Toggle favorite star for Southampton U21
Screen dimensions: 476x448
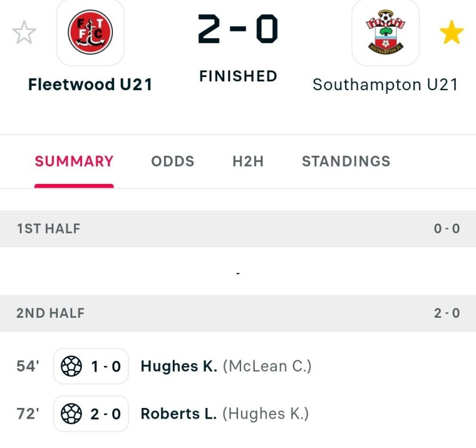(451, 33)
